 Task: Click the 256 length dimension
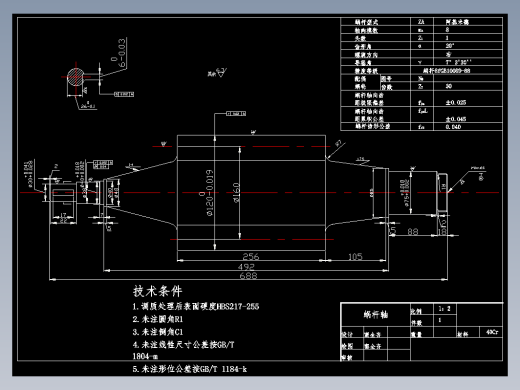251,256
